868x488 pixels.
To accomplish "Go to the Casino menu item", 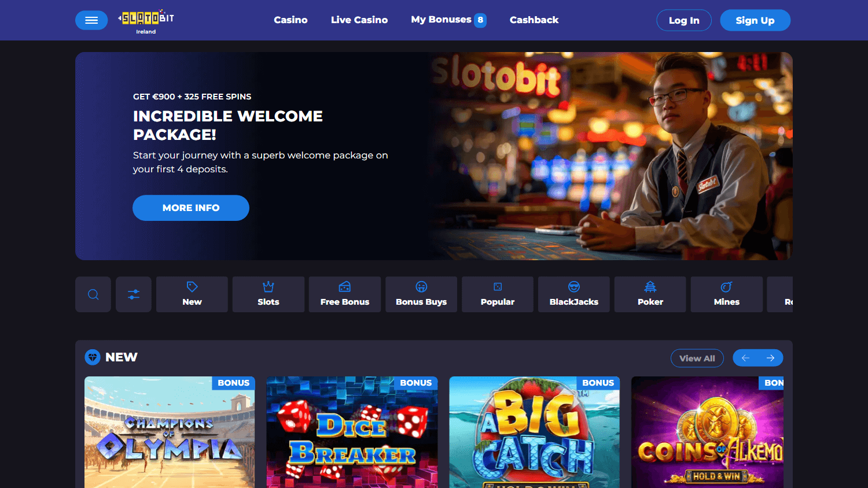I will [290, 20].
